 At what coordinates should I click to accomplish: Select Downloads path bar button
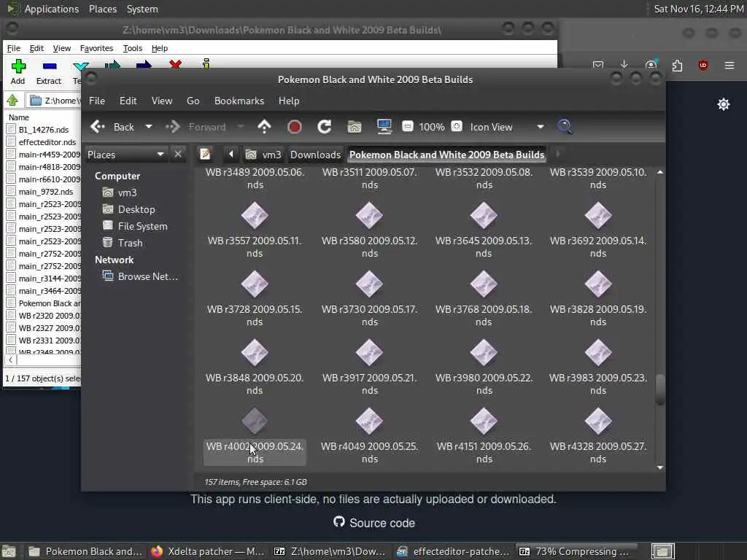315,155
